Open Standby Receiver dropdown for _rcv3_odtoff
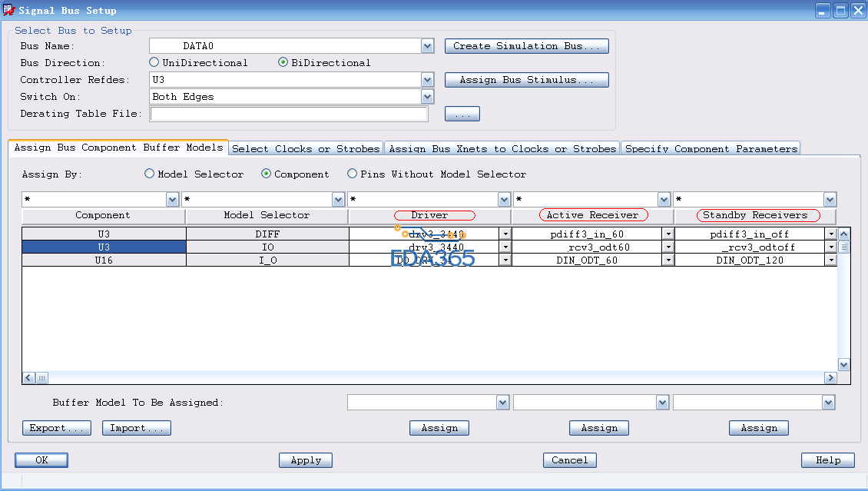 [831, 247]
